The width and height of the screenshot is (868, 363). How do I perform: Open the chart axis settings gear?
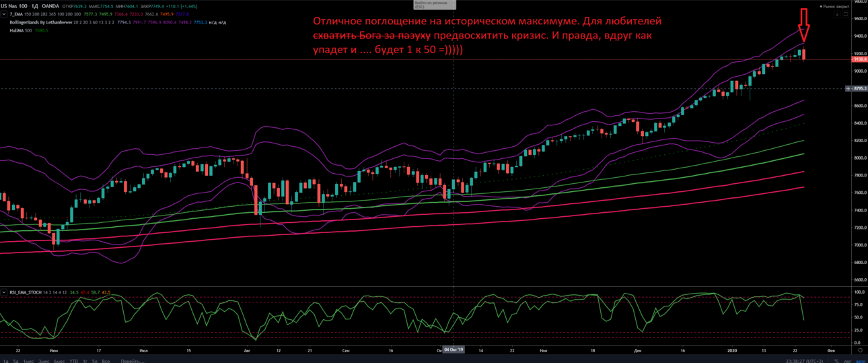(860, 350)
